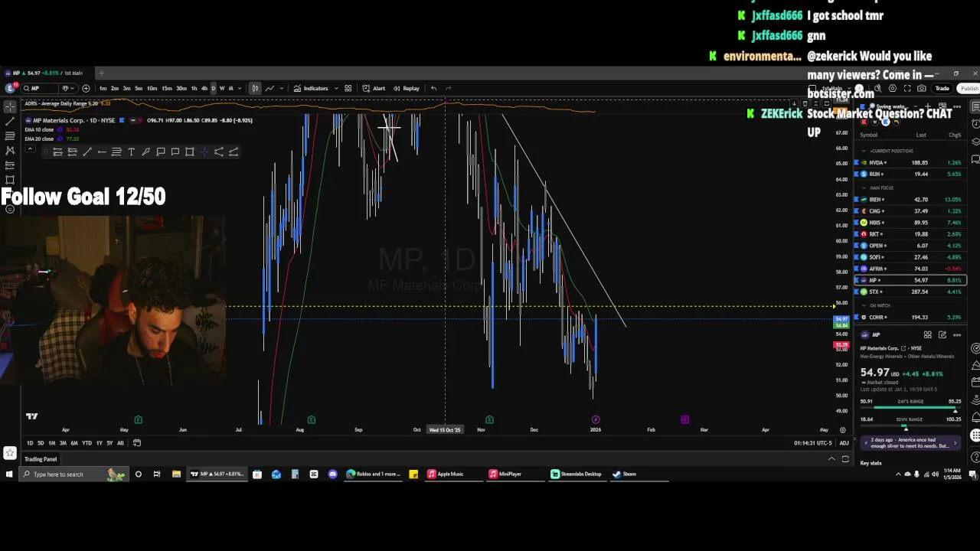
Task: Pick the horizontal line tool in favorites bar
Action: pyautogui.click(x=102, y=152)
